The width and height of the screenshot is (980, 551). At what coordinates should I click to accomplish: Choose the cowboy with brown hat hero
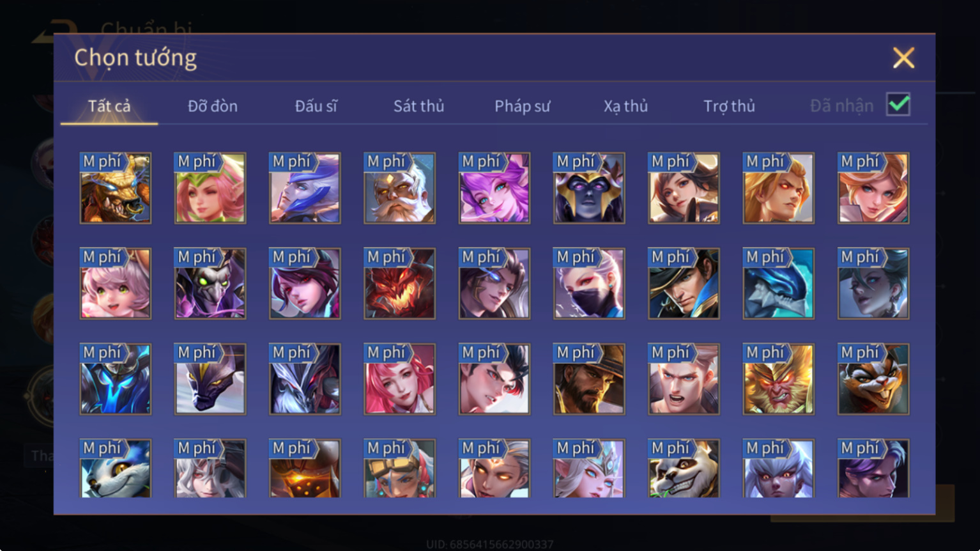(589, 379)
